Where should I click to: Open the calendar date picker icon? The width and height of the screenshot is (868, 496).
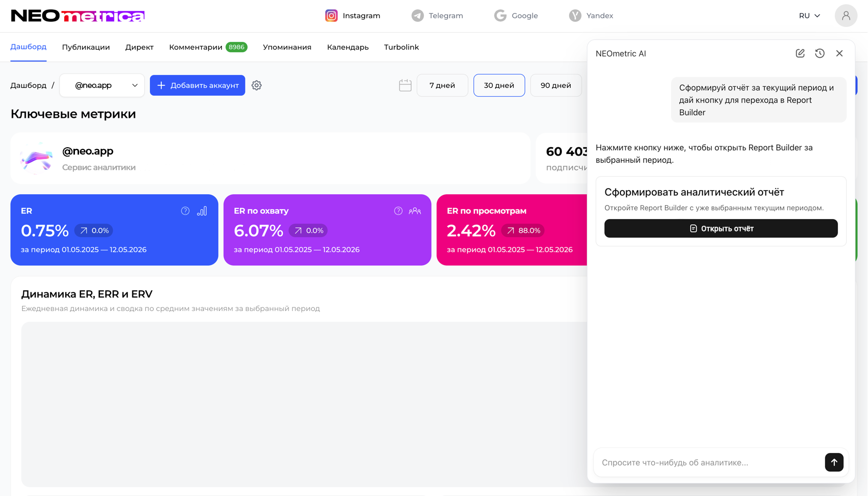click(x=405, y=85)
